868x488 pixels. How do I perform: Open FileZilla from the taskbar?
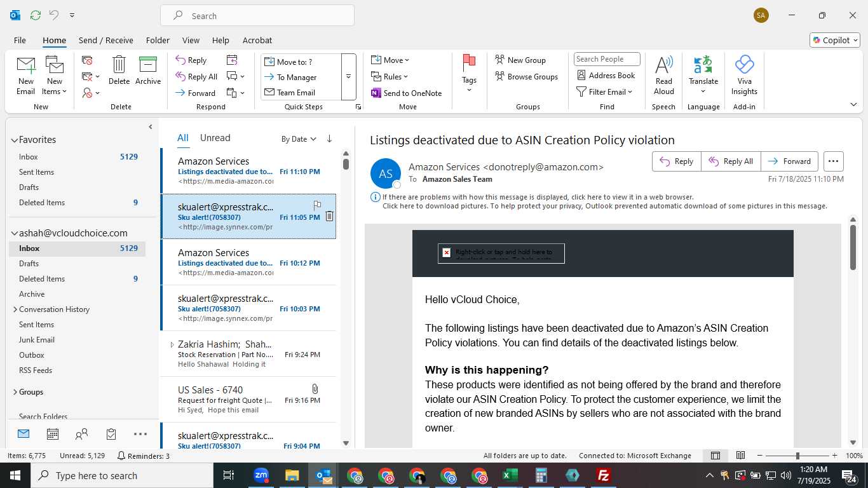(603, 475)
